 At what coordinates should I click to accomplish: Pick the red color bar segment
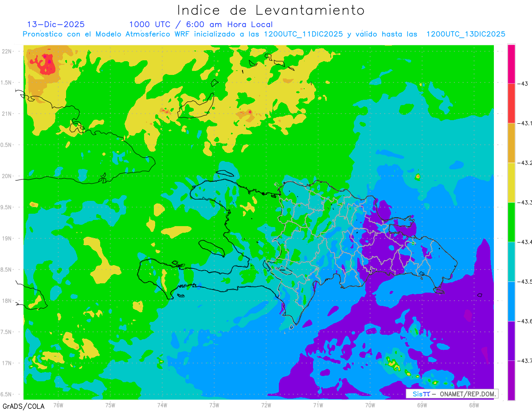pyautogui.click(x=511, y=103)
